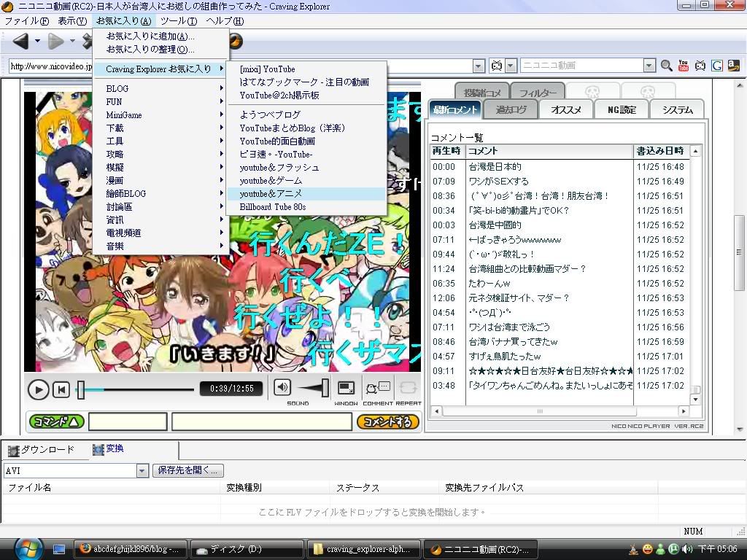The width and height of the screenshot is (747, 560).
Task: Open the Billboard Tube 80s bookmark
Action: 306,206
